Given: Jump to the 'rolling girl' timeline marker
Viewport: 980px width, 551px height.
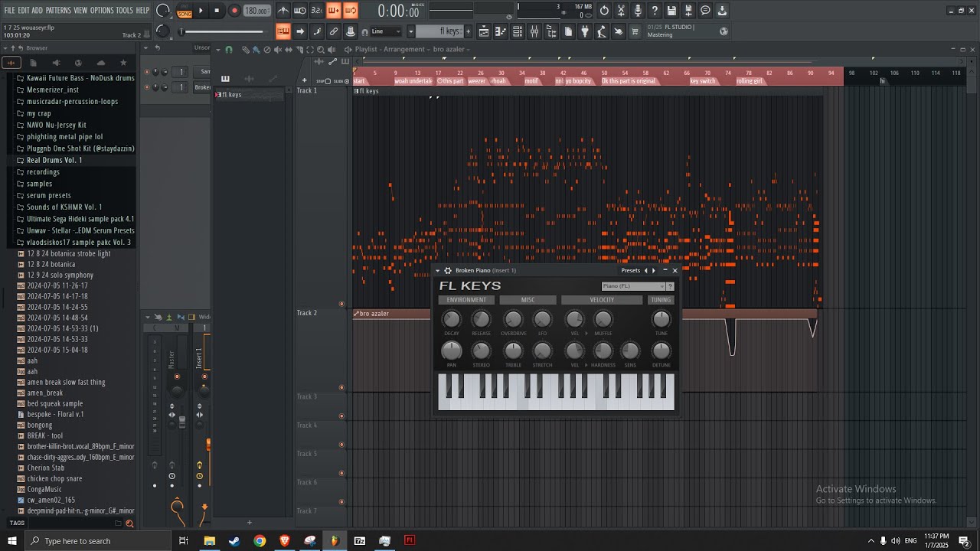Looking at the screenshot, I should 750,81.
